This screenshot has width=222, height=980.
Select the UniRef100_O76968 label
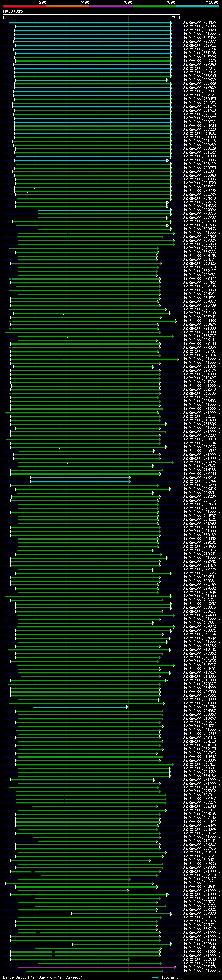199,244
